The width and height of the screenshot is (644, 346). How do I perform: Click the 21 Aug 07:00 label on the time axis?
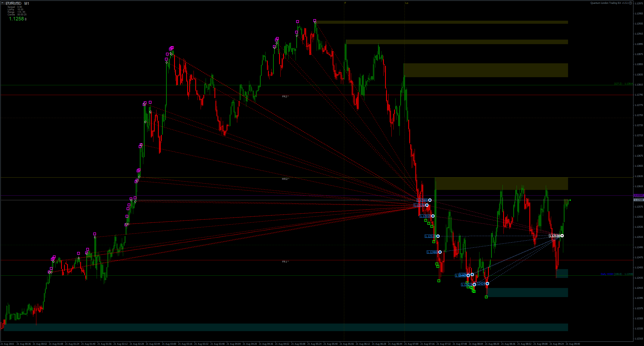411,344
